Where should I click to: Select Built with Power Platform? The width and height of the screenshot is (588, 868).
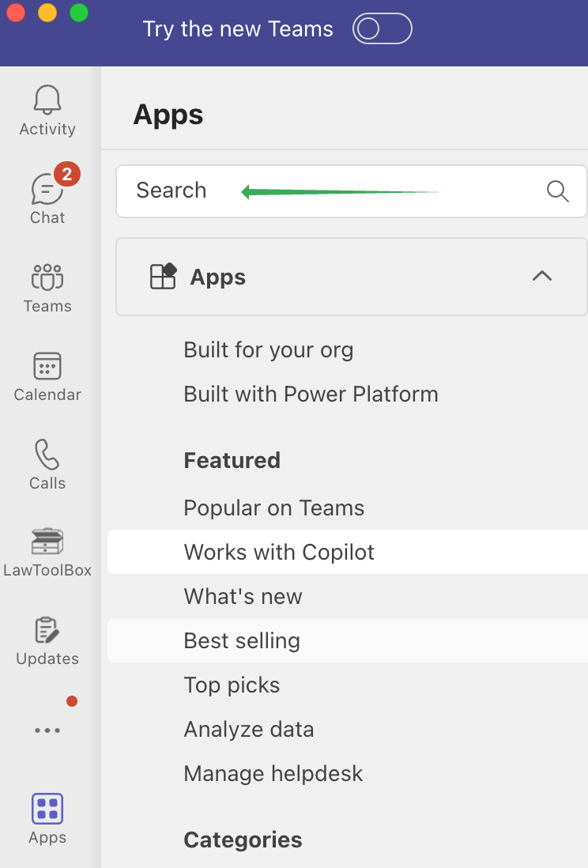click(311, 394)
